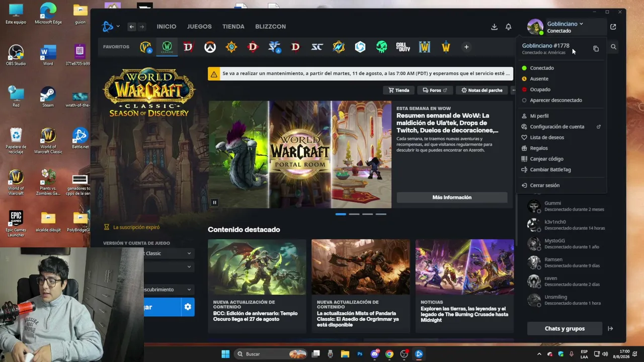The image size is (644, 362).
Task: Click the Windows taskbar Buscar search box
Action: point(271,354)
